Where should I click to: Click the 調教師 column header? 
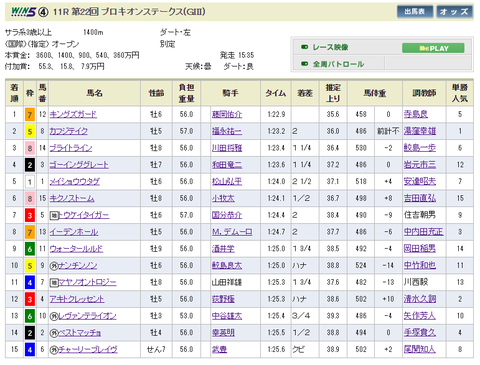coord(424,93)
